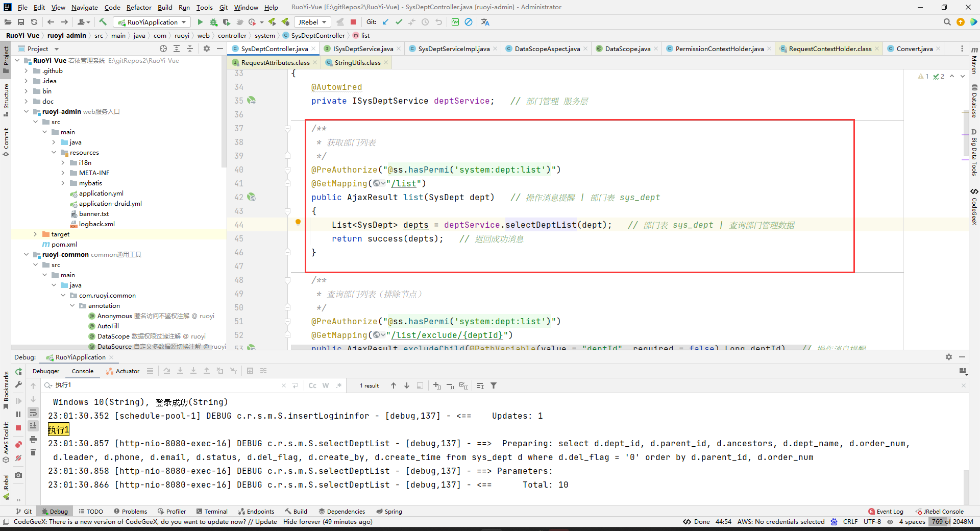
Task: Go to next search occurrence down arrow
Action: tap(407, 385)
